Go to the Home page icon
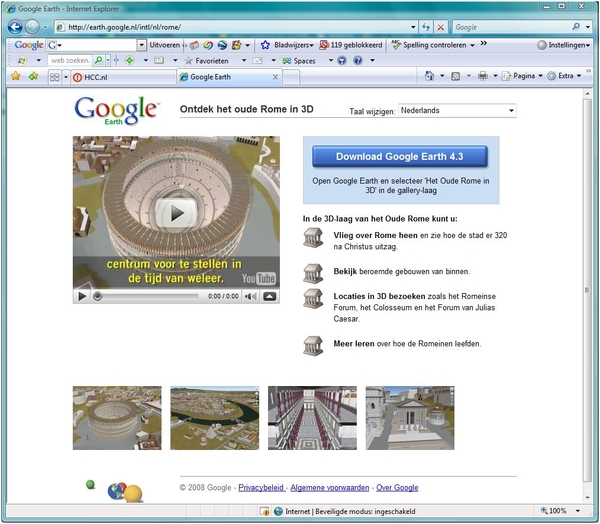The image size is (600, 524). [429, 76]
